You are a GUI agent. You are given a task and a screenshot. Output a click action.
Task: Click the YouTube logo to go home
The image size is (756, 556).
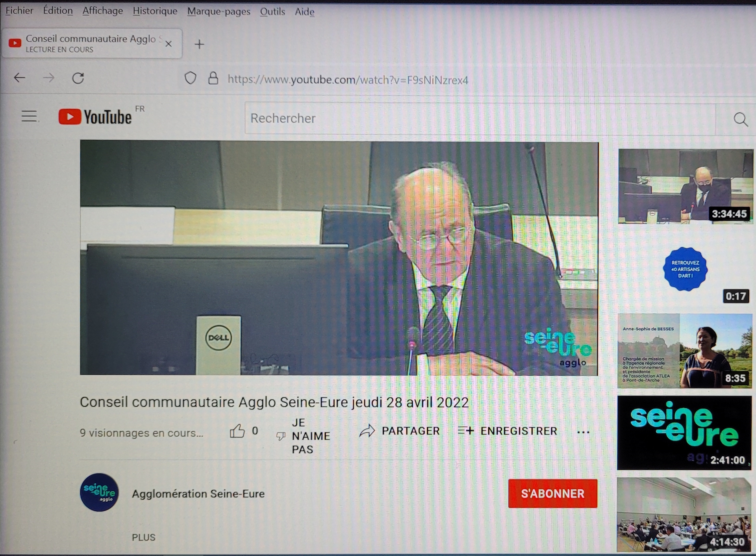click(x=95, y=117)
